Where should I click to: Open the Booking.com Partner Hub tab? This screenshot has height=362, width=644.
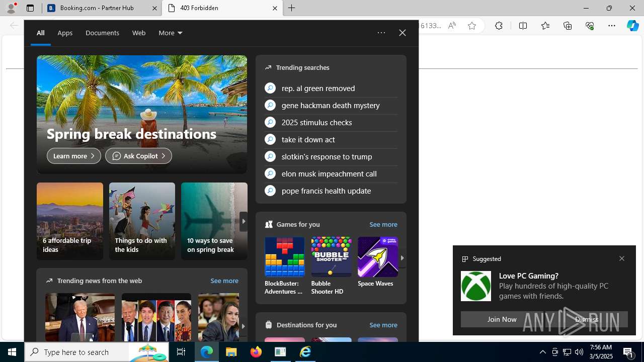tap(101, 8)
